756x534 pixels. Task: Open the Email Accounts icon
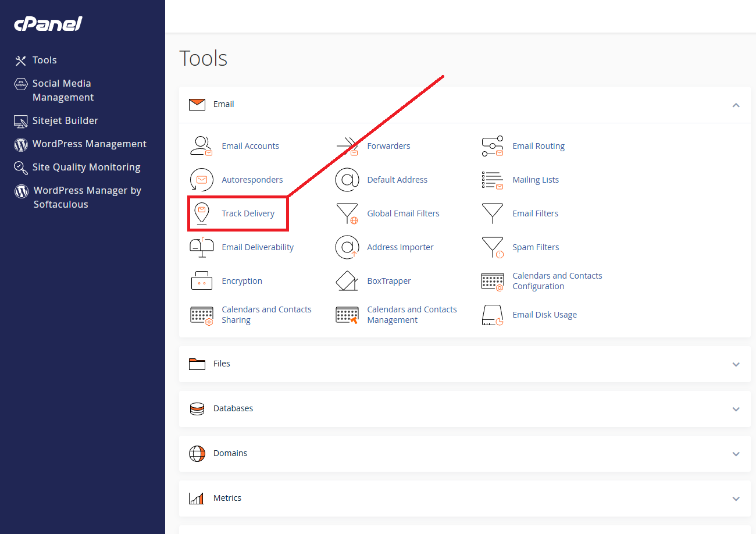(202, 146)
